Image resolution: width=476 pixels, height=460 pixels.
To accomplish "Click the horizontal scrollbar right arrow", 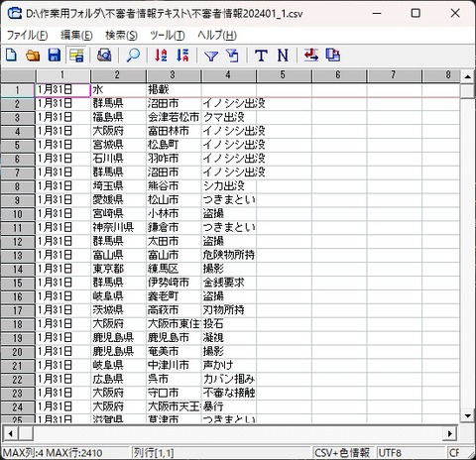I will [449, 433].
